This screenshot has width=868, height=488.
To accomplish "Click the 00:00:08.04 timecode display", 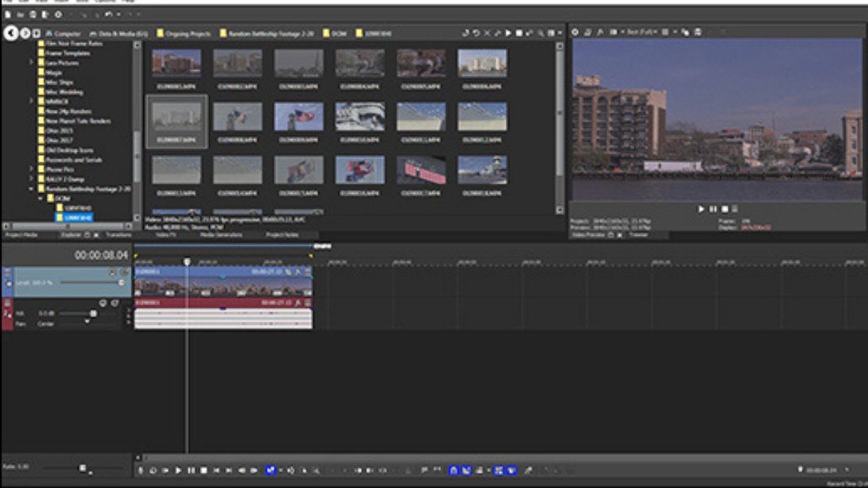I will (x=101, y=255).
